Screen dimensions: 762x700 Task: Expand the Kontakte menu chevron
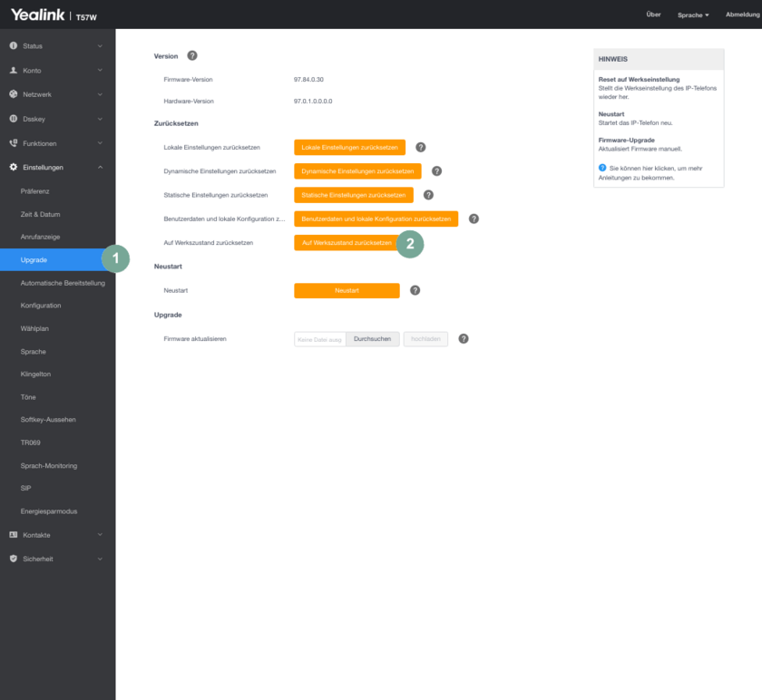coord(100,535)
